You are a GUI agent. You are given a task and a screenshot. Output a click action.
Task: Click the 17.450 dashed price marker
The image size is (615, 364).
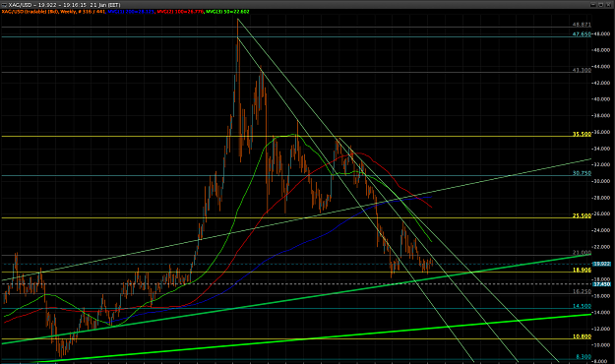pyautogui.click(x=601, y=283)
